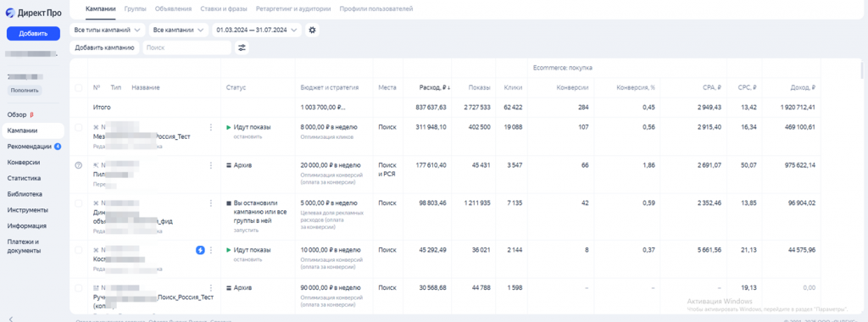Check the box for 98 803,46 campaign row
The height and width of the screenshot is (322, 868).
(x=78, y=203)
